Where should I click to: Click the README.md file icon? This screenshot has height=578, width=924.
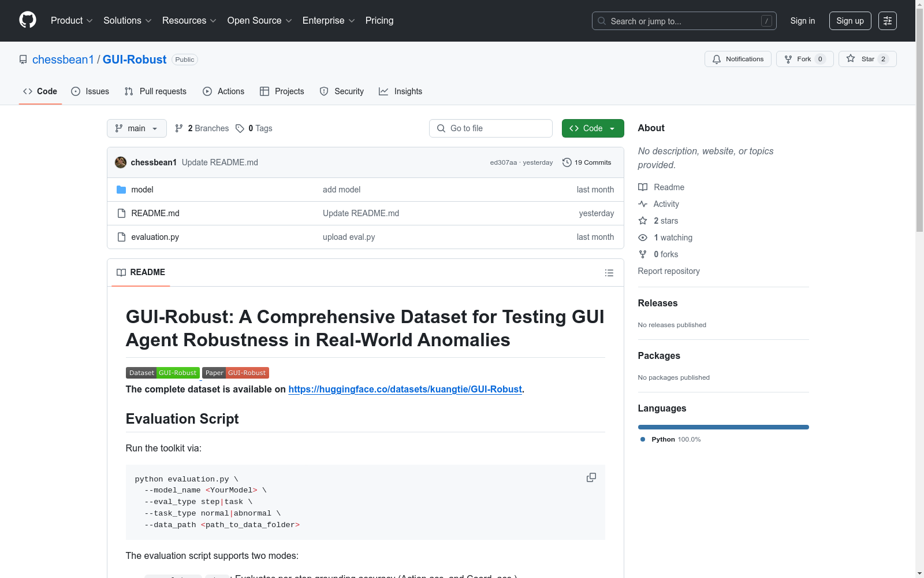[121, 213]
